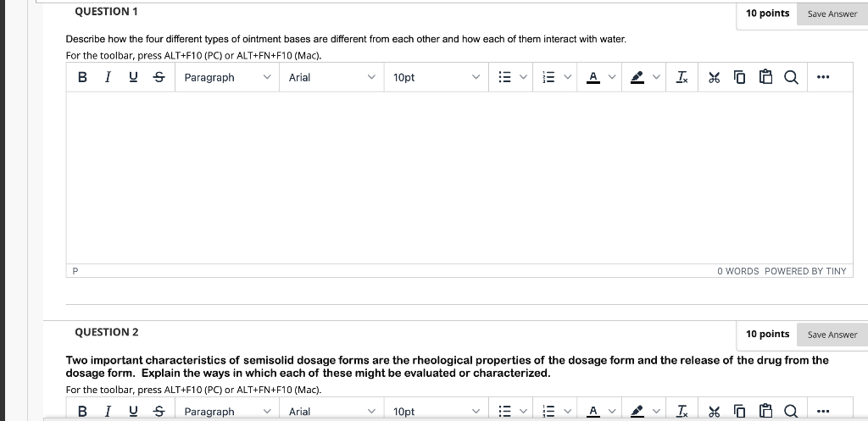
Task: Click bullet list icon in Question 1 toolbar
Action: [x=504, y=77]
